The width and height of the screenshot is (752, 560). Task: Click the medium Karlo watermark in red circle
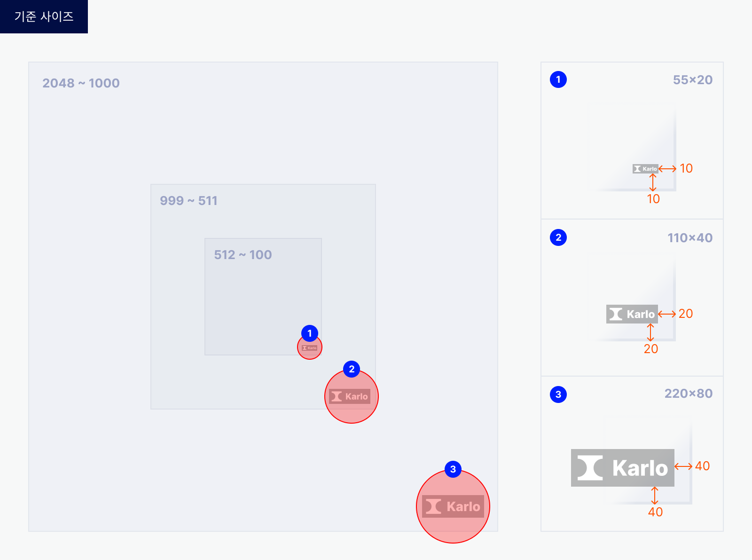(350, 396)
